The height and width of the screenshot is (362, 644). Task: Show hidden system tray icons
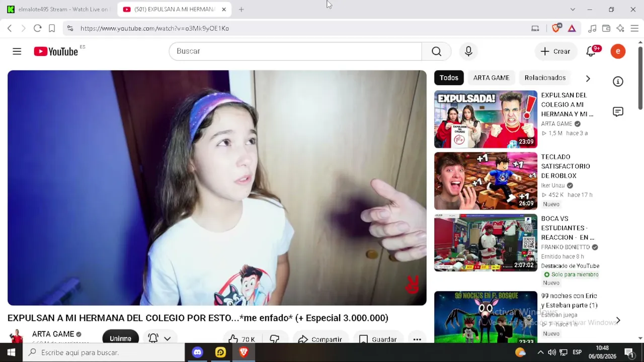540,352
